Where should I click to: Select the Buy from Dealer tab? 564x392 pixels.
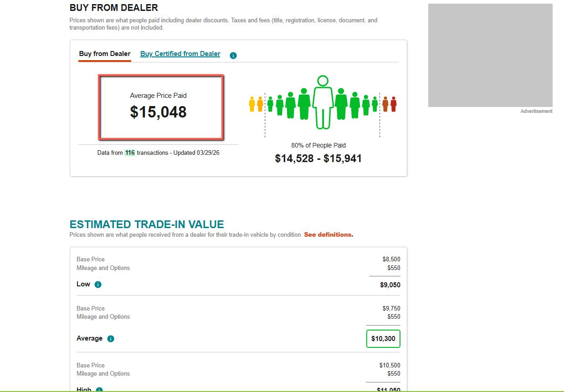click(x=105, y=54)
